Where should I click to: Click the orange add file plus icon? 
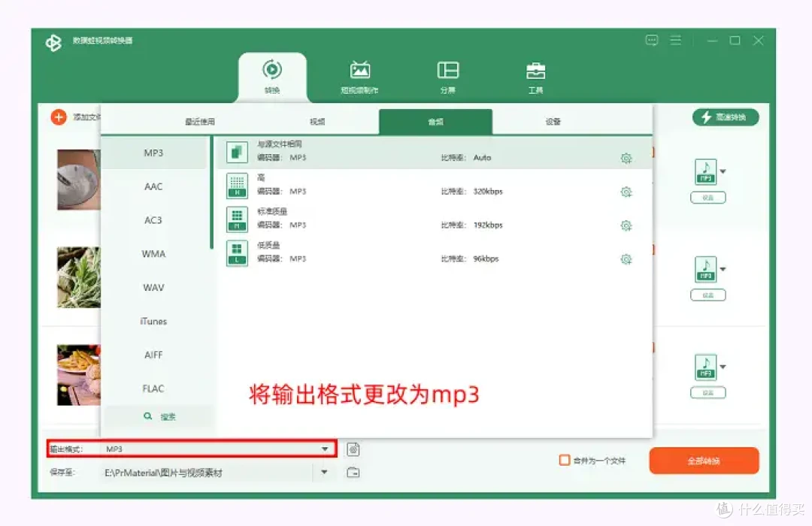tap(59, 117)
